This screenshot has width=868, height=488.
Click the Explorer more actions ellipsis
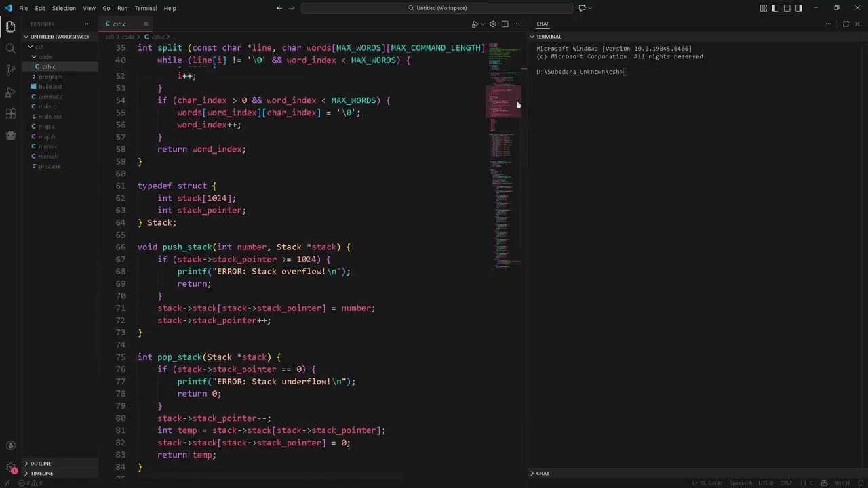(x=87, y=24)
